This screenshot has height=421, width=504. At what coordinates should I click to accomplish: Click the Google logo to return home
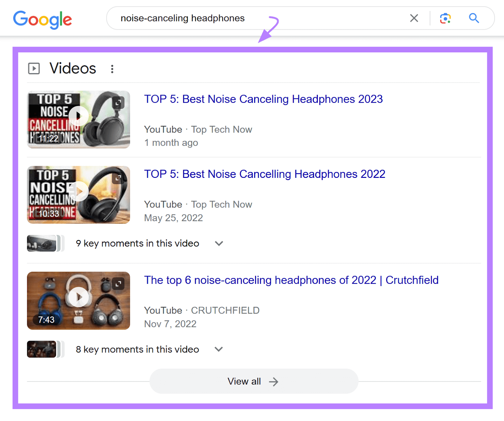pos(43,19)
